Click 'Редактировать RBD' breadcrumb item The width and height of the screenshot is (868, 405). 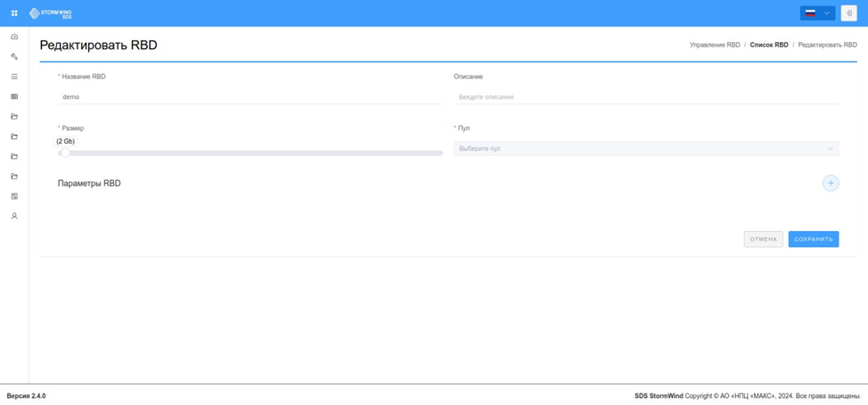pyautogui.click(x=828, y=45)
